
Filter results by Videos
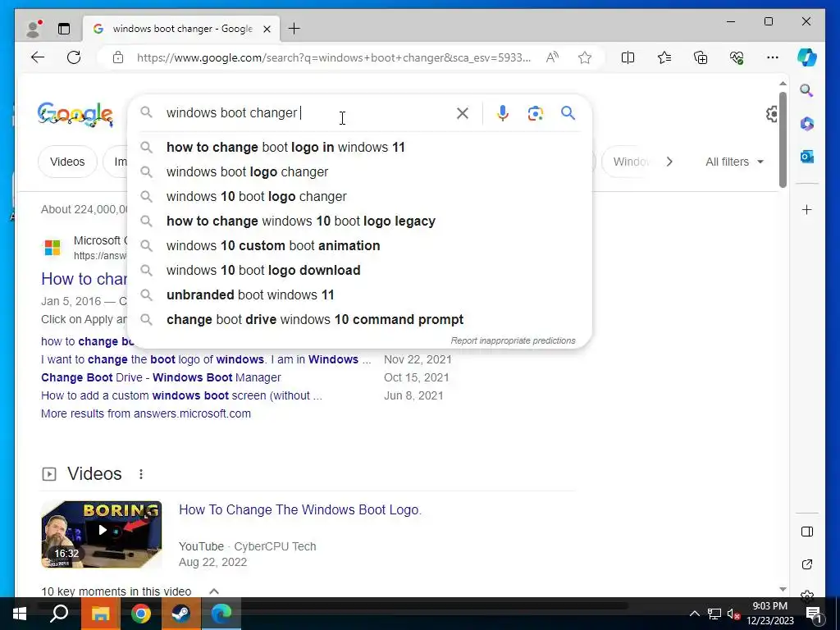(x=67, y=162)
